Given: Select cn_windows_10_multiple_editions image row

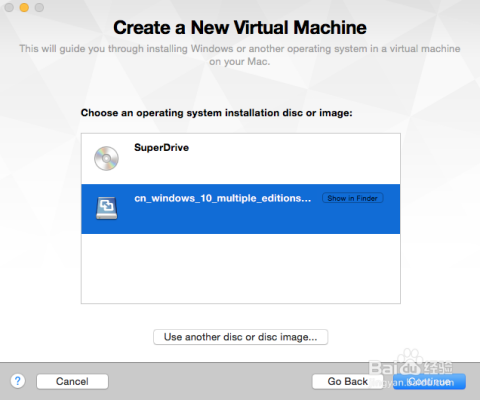Looking at the screenshot, I should (x=241, y=209).
